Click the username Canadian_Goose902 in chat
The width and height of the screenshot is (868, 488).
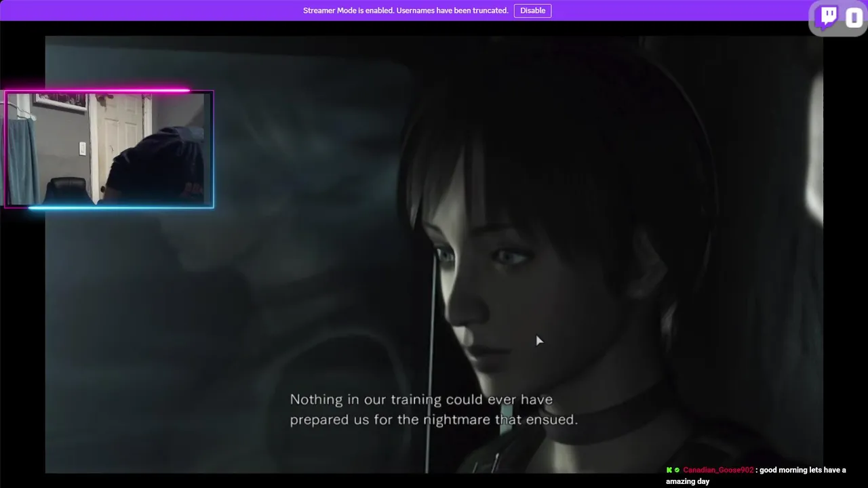click(718, 470)
